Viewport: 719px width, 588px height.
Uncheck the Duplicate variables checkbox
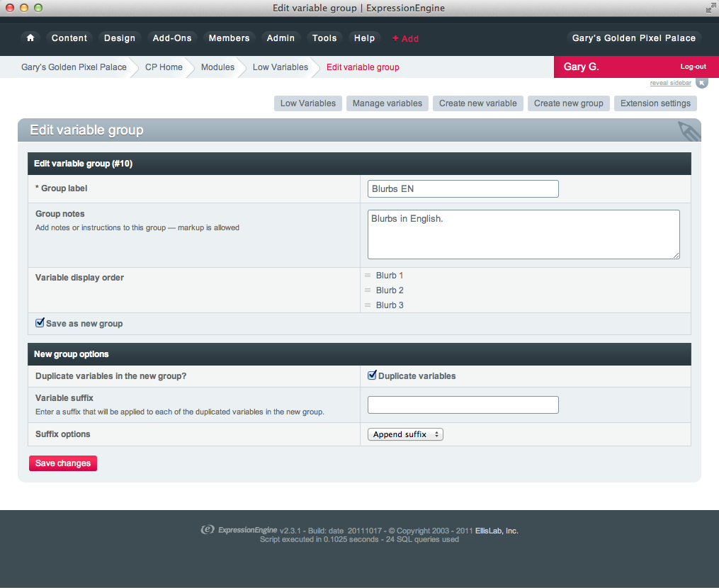373,375
